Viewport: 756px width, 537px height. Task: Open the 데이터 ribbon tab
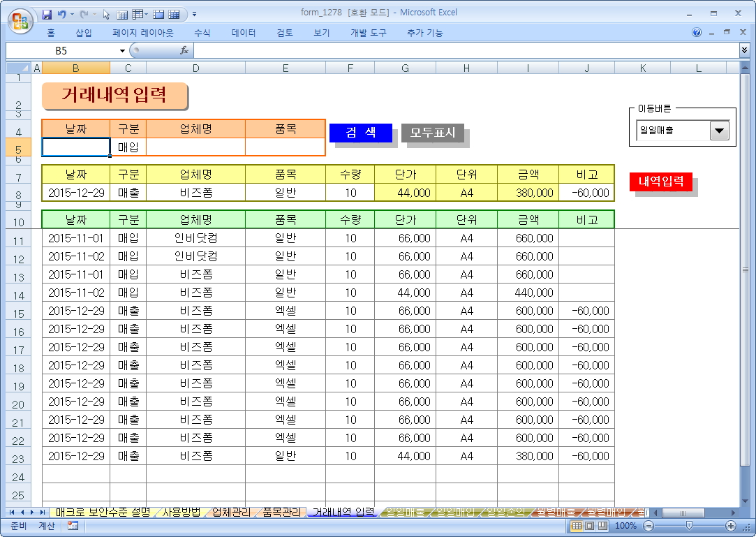(x=244, y=33)
